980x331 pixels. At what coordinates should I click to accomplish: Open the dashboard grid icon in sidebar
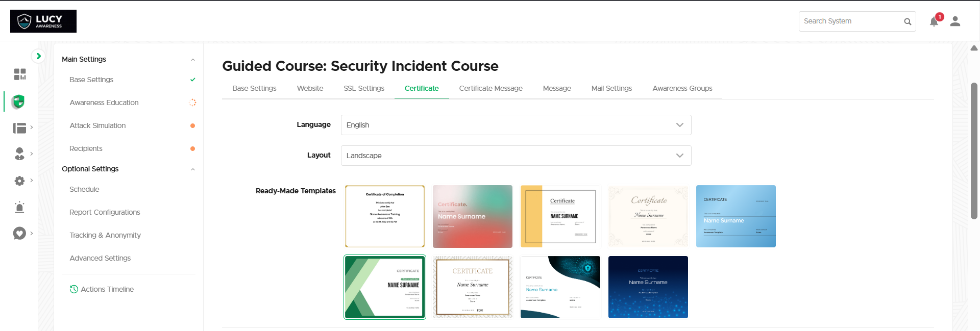click(19, 74)
